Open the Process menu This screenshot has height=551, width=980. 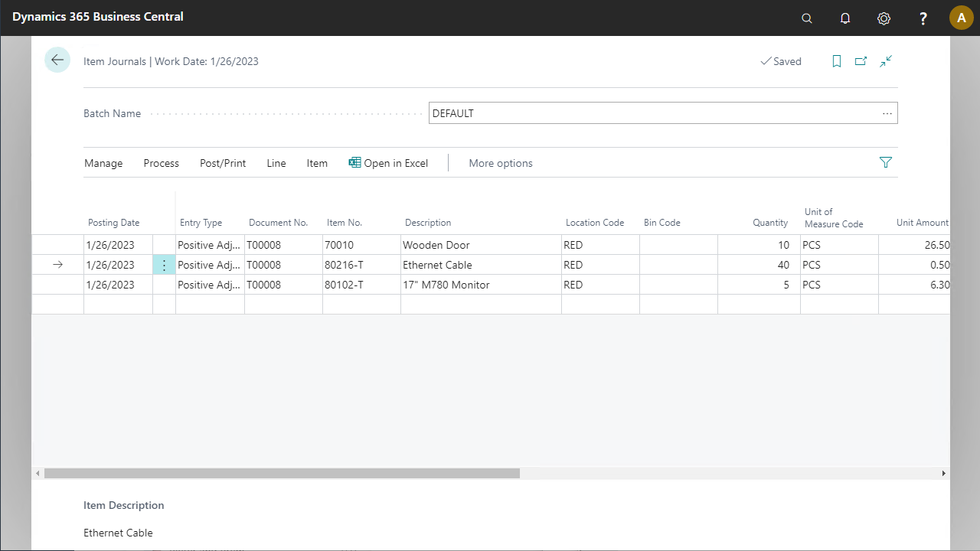point(161,163)
